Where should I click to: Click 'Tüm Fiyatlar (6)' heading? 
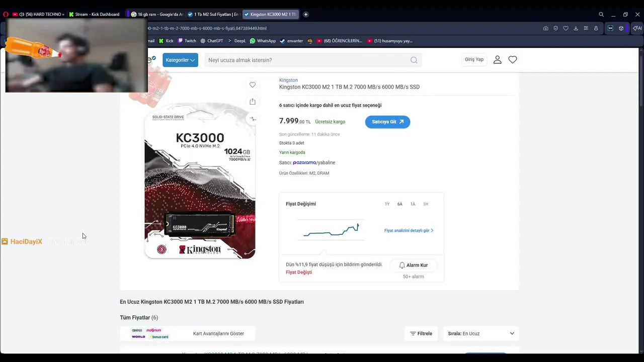click(139, 317)
